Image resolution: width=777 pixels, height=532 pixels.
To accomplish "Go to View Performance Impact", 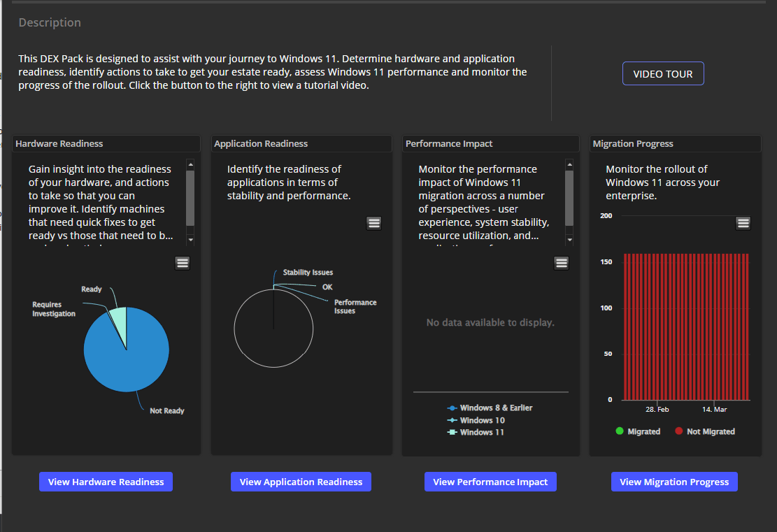I will coord(490,482).
